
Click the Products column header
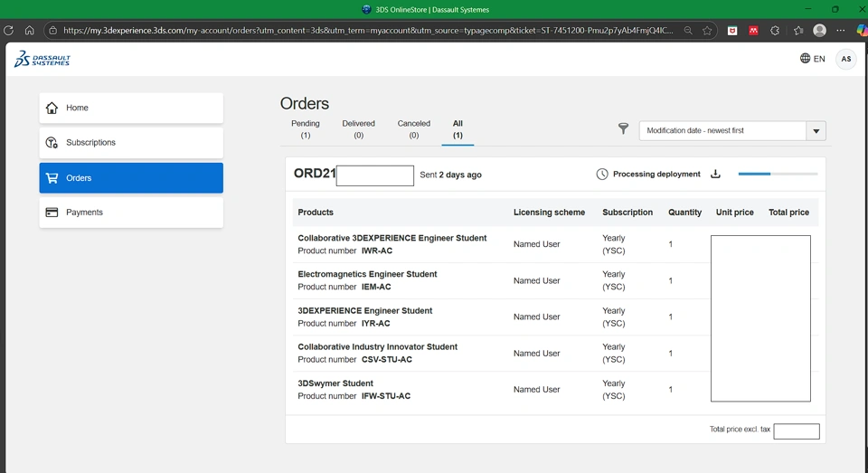click(316, 213)
